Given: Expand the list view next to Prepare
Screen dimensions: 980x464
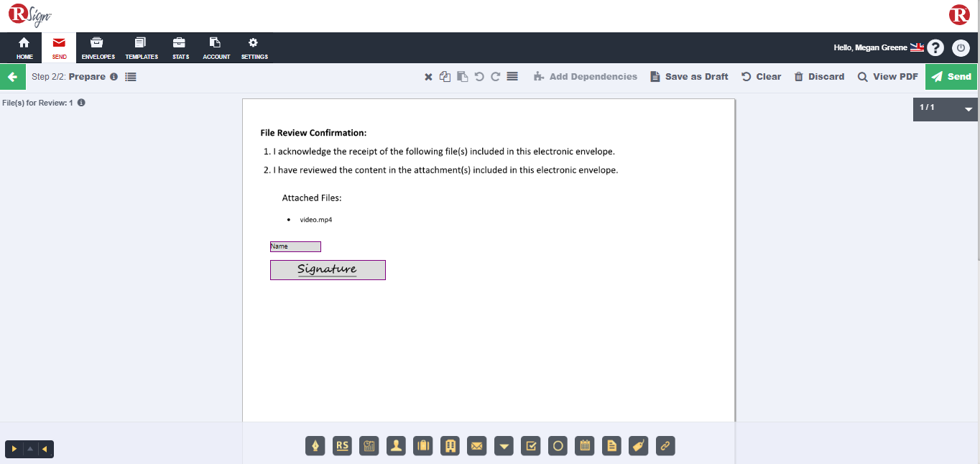Looking at the screenshot, I should 131,77.
